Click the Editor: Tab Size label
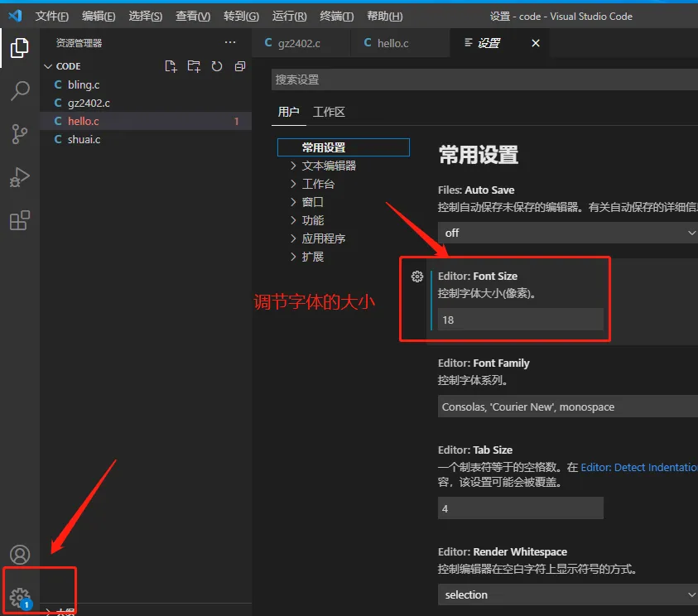This screenshot has width=698, height=616. [475, 450]
